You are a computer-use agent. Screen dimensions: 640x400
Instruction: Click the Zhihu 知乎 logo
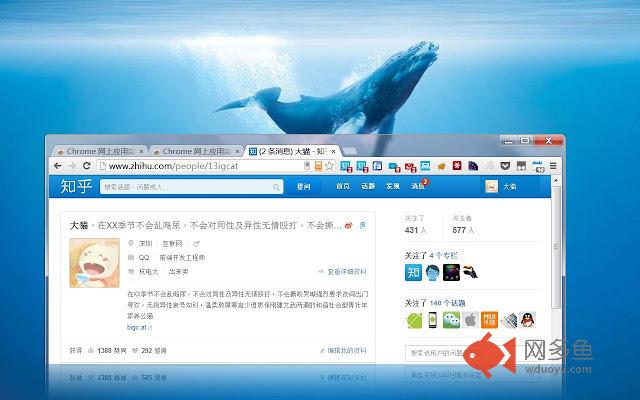(x=76, y=187)
